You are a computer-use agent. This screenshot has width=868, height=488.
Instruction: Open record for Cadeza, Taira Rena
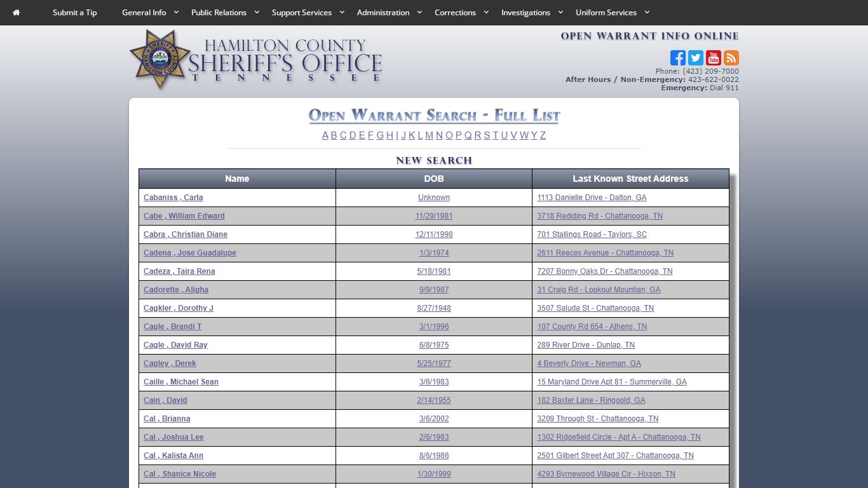click(179, 271)
